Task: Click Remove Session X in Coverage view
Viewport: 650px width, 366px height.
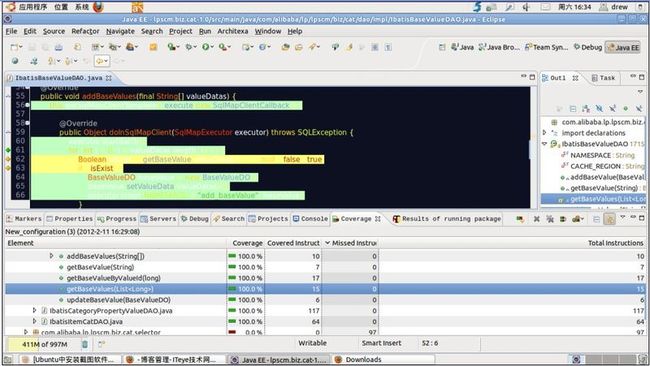Action: (x=536, y=219)
